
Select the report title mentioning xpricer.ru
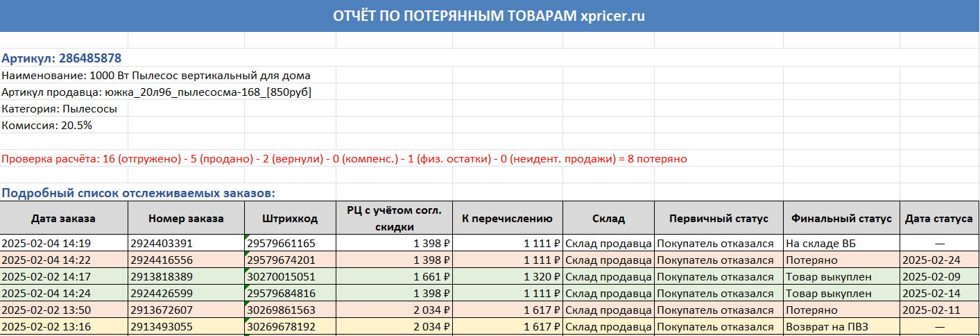[x=489, y=16]
